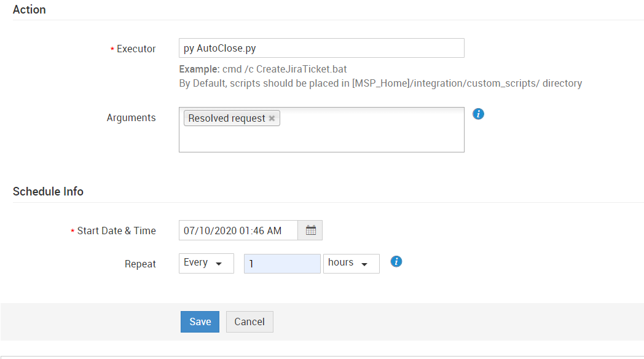Expand the hours unit dropdown
The width and height of the screenshot is (644, 359).
click(351, 263)
